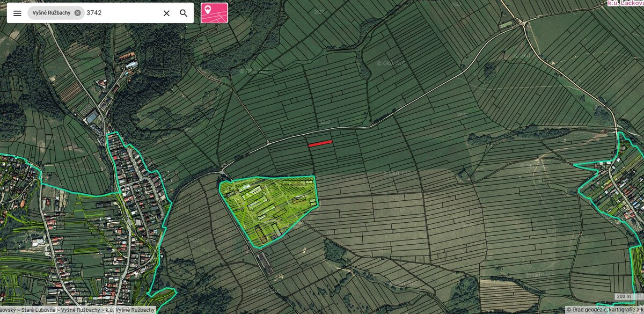Image resolution: width=644 pixels, height=314 pixels.
Task: Remove the Vyšné Ružbachy filter chip
Action: pyautogui.click(x=78, y=13)
